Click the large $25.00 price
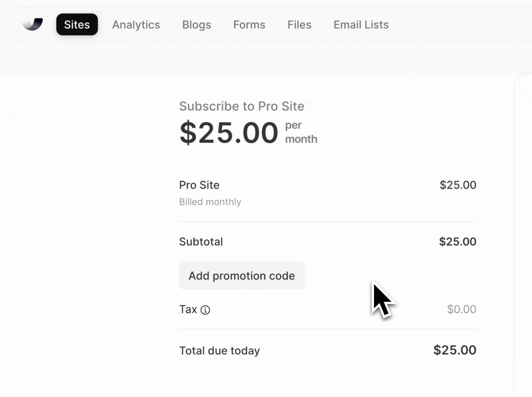Image resolution: width=532 pixels, height=397 pixels. click(x=229, y=133)
